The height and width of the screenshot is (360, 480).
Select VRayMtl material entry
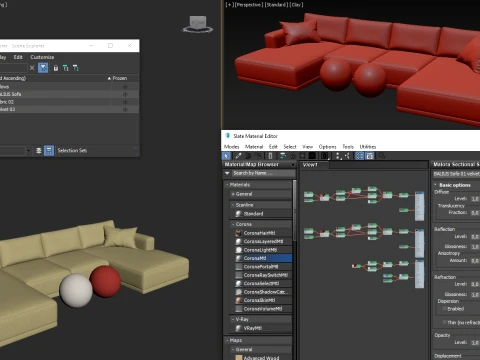(x=263, y=328)
